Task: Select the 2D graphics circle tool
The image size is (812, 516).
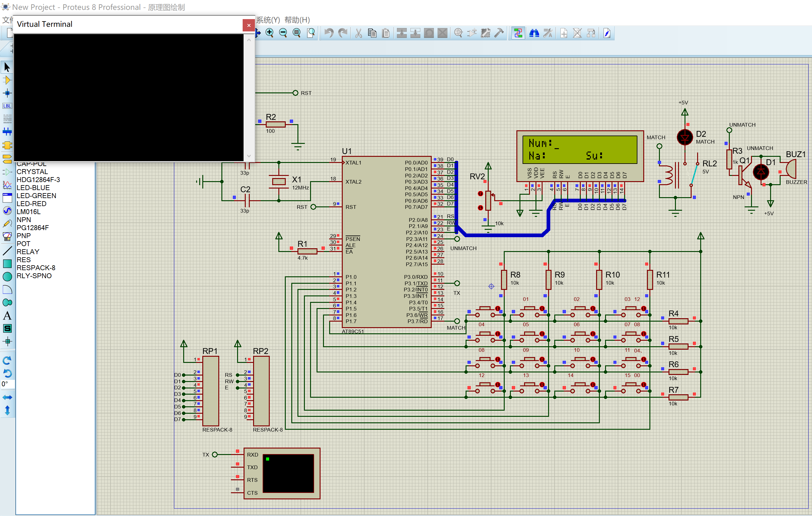Action: (x=7, y=277)
